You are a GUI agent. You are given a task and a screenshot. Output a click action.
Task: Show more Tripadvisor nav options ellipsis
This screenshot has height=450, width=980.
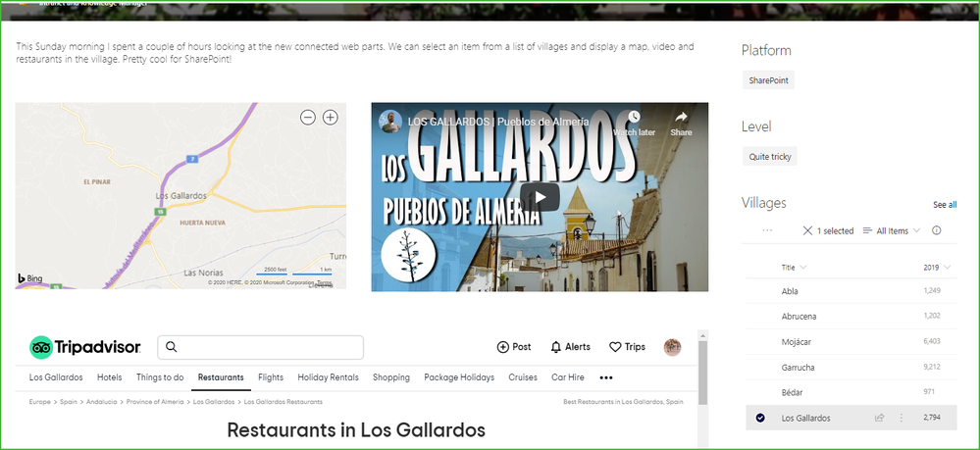pyautogui.click(x=605, y=377)
